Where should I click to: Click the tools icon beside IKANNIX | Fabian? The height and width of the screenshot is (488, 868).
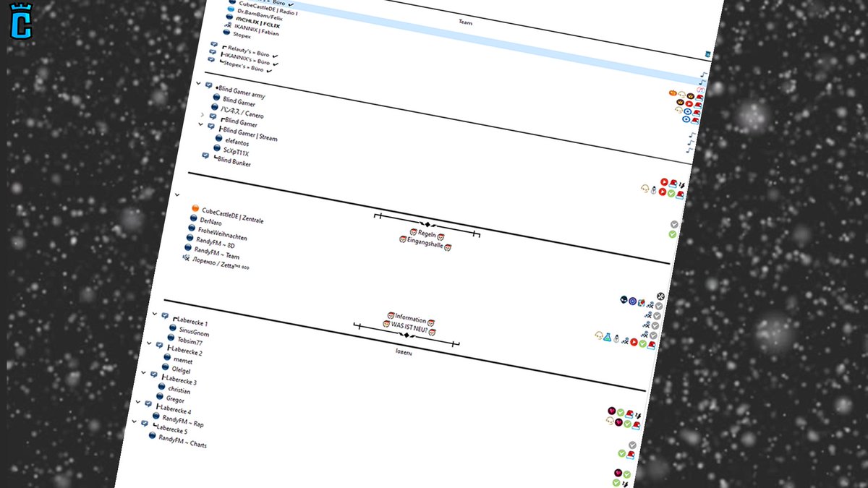[228, 25]
